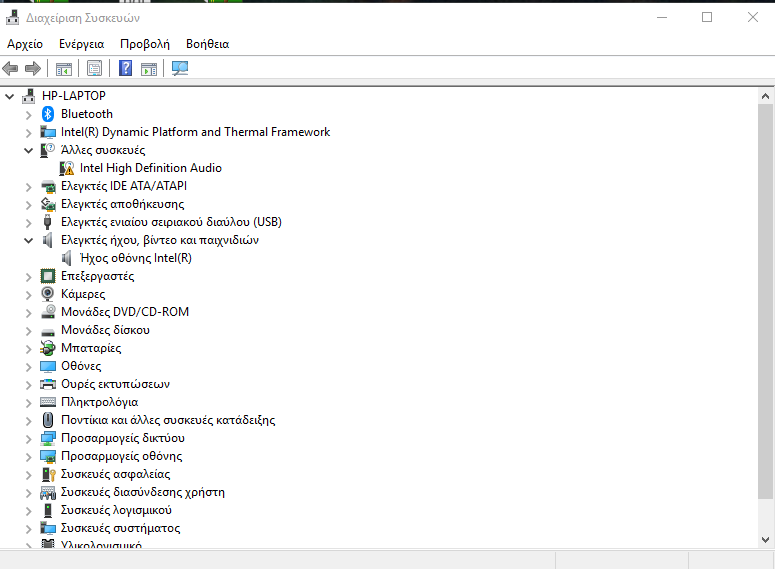Click the disc drive icon for Μονάδες DVD/CD-ROM

(48, 312)
